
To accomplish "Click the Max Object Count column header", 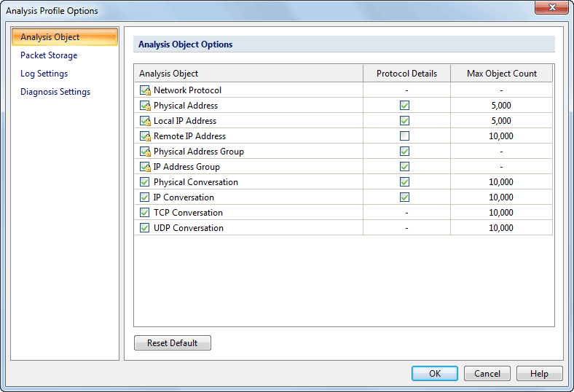I will tap(501, 74).
